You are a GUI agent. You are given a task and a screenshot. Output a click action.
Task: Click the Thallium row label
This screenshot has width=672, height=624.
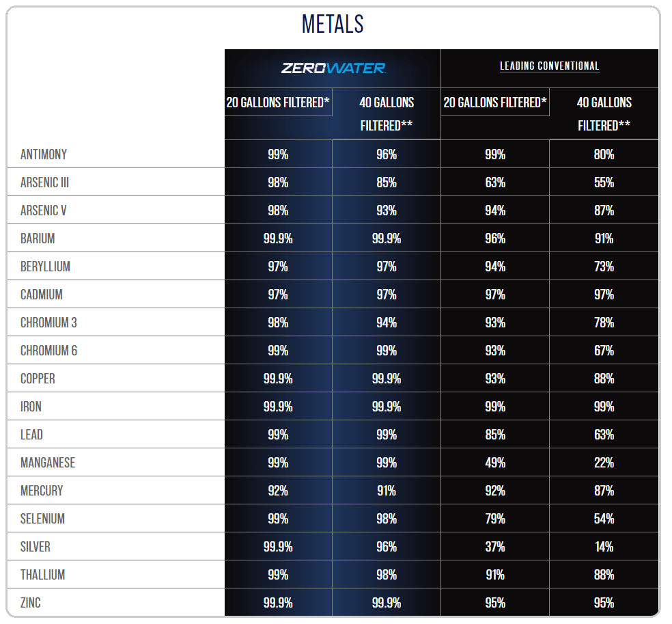(42, 575)
